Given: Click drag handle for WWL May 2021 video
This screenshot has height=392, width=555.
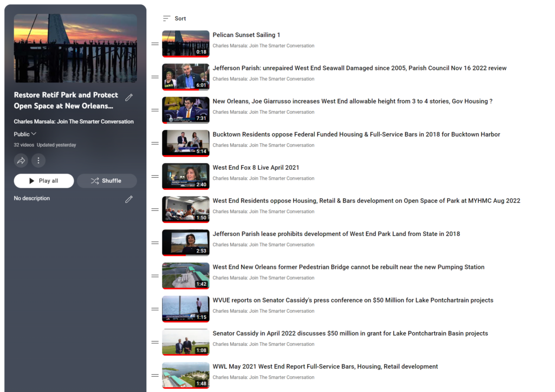Looking at the screenshot, I should [155, 375].
